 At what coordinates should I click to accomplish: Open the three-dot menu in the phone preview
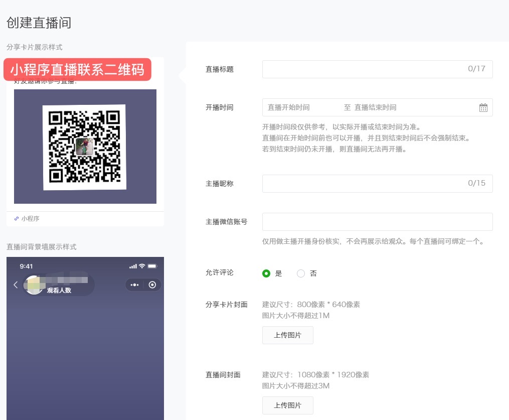134,285
